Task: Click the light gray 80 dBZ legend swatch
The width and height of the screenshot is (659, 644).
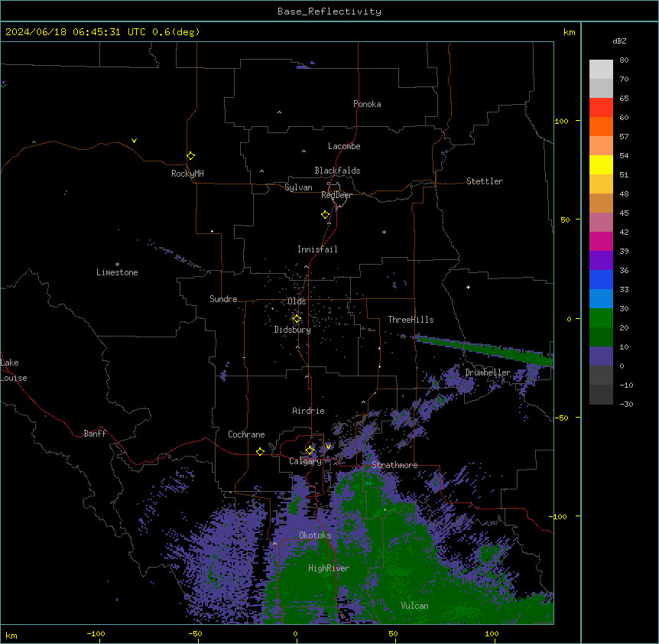Action: click(601, 69)
